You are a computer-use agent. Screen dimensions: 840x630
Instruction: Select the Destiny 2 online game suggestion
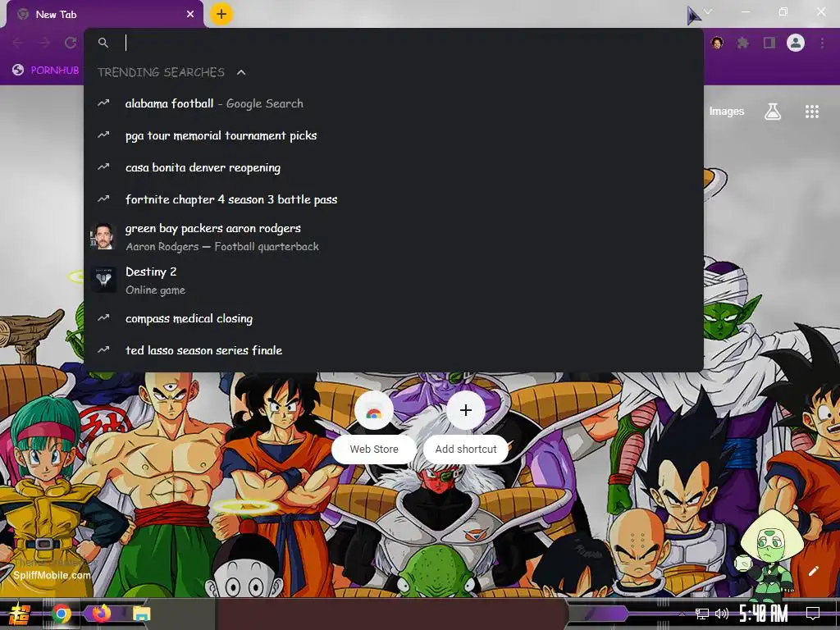394,281
